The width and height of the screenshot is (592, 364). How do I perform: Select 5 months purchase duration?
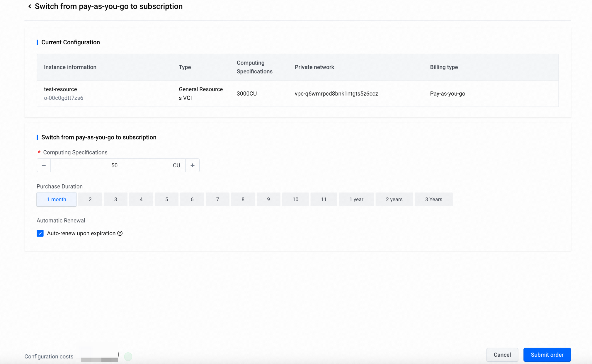point(166,199)
